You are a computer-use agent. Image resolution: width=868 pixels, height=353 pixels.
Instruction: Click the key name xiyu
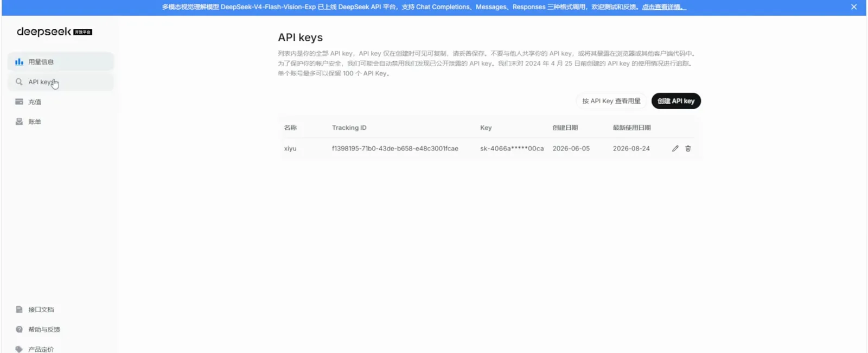(290, 148)
